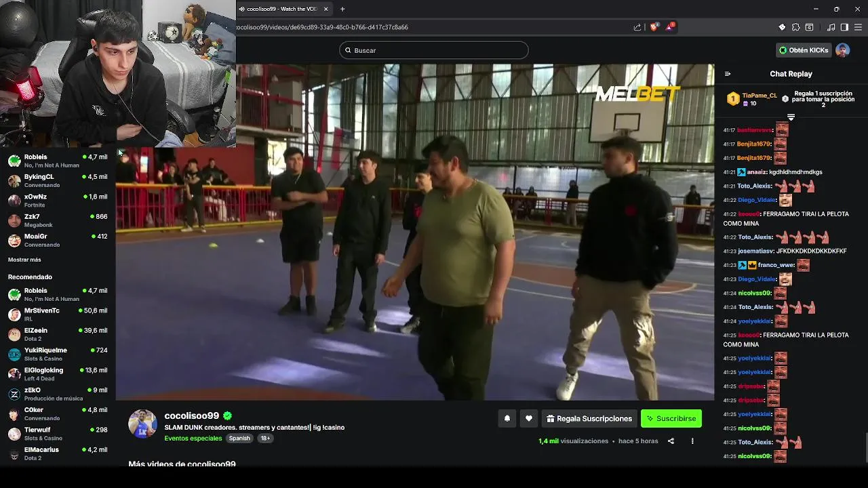Viewport: 868px width, 488px height.
Task: Click the cocolisoo99 streamer avatar
Action: coord(142,424)
